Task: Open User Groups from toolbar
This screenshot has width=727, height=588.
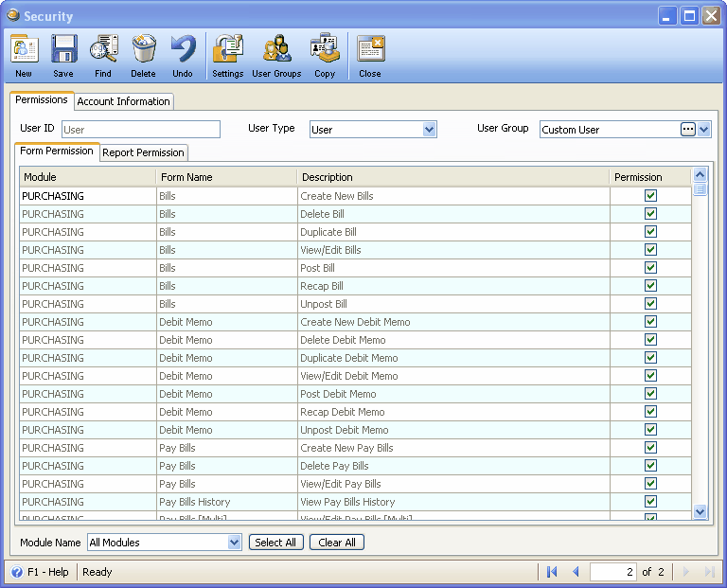Action: point(276,55)
